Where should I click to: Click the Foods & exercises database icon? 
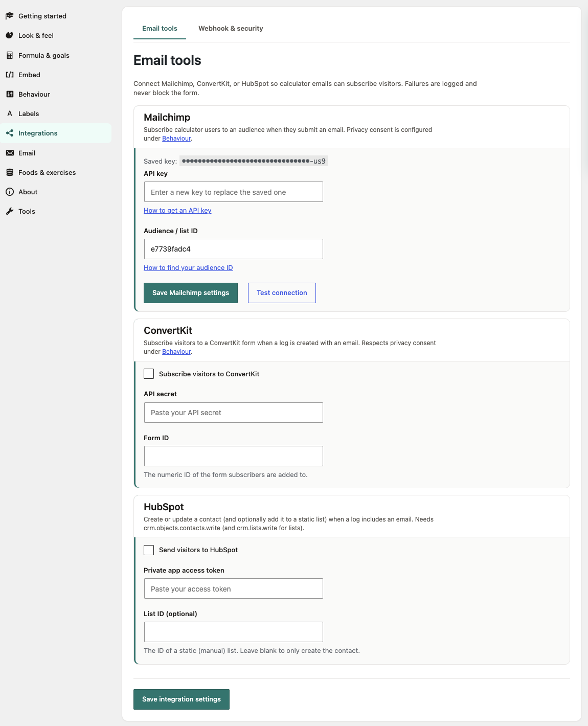[x=9, y=172]
